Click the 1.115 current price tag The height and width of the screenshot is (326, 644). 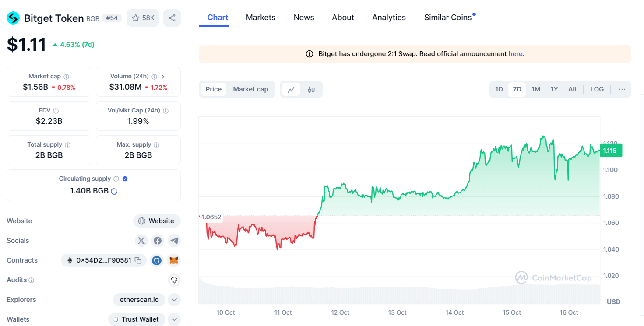click(611, 151)
